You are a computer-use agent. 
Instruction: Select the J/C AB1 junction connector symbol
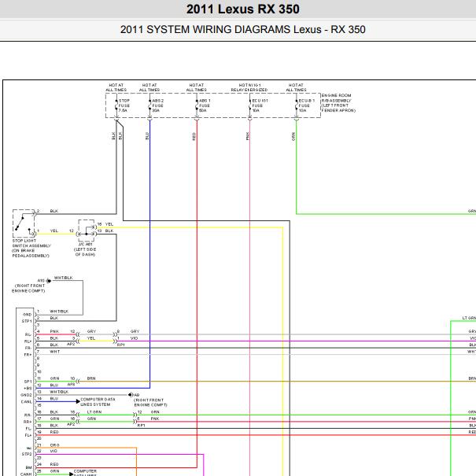click(87, 231)
